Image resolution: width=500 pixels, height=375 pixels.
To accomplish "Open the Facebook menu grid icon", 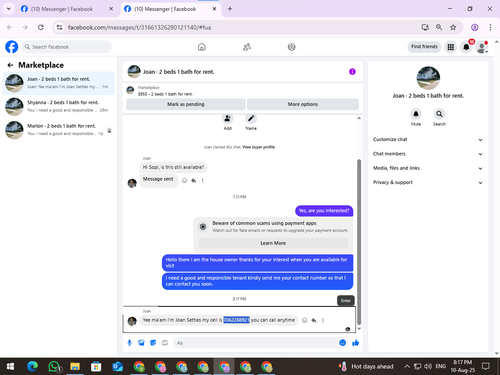I will tap(451, 47).
